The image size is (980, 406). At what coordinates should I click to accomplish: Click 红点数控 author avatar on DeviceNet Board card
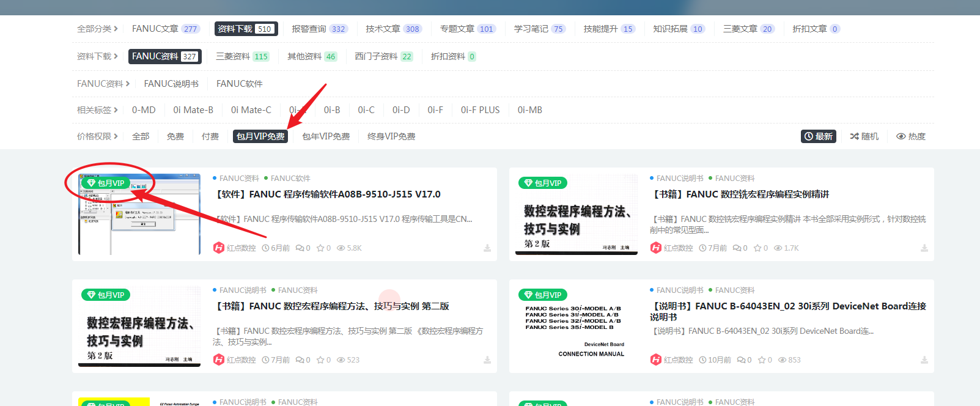656,360
